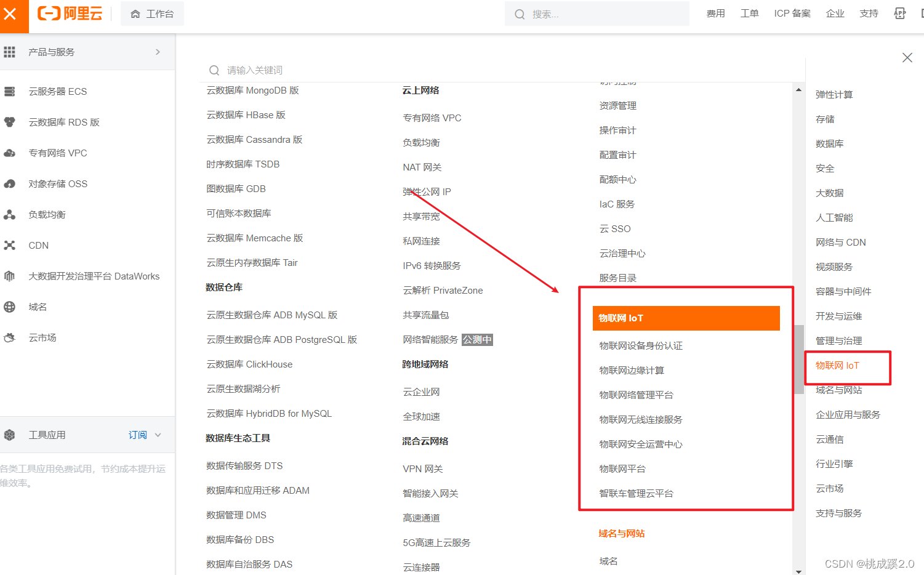Click the CDN sidebar icon

coord(9,246)
